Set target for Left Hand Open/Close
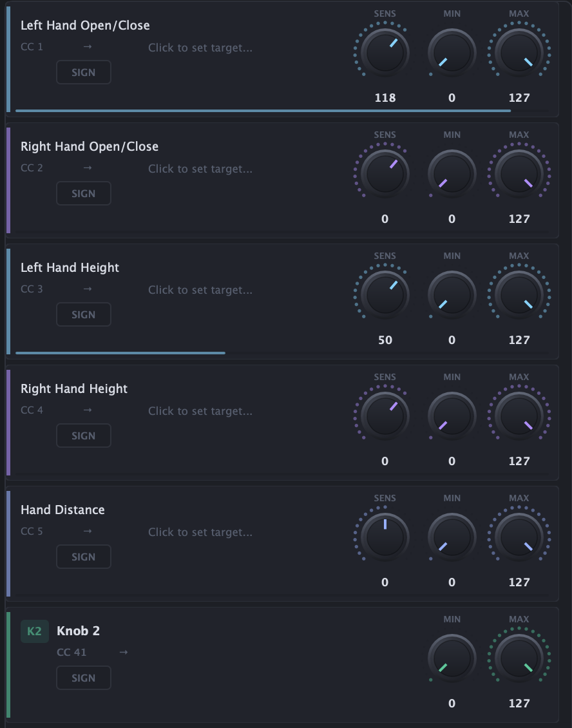This screenshot has width=572, height=728. tap(200, 48)
